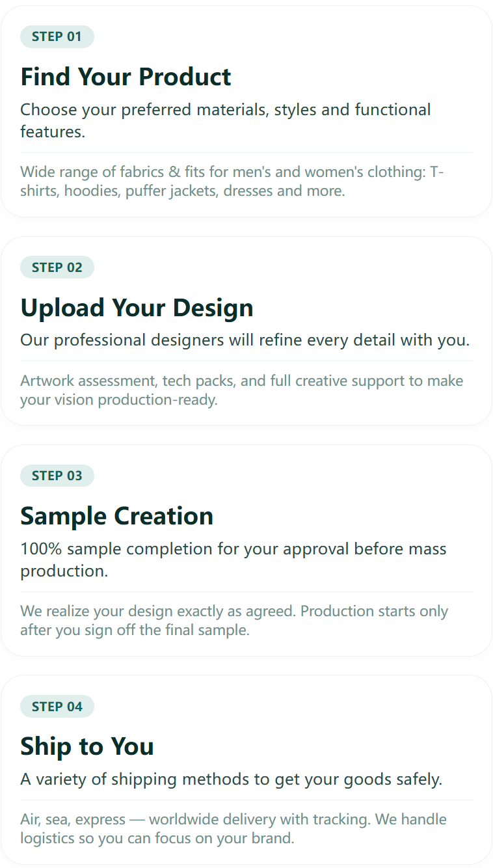
Task: Click the '100% sample completion' subtitle
Action: coord(233,560)
